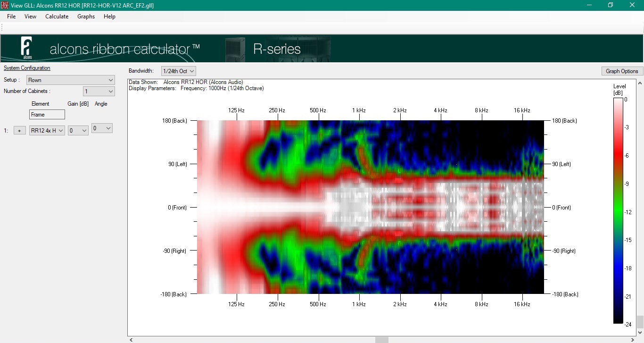Viewport: 644px width, 343px height.
Task: Open the Angle dropdown for element 1
Action: pos(102,128)
